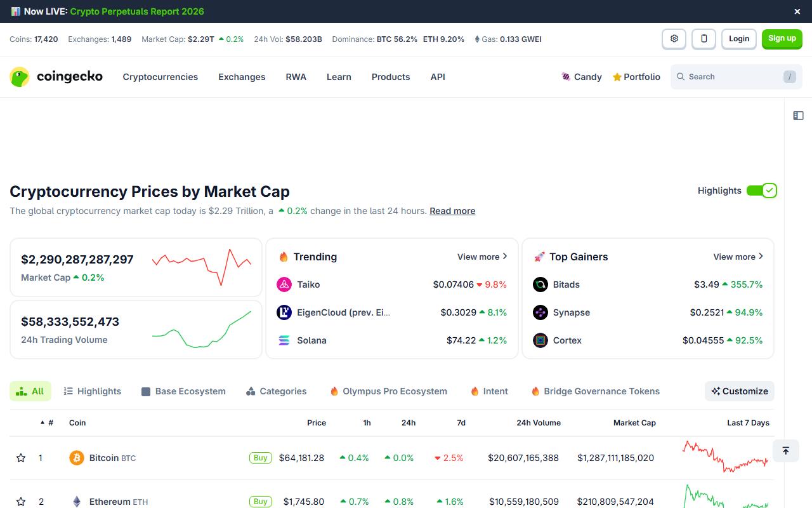Click the Categories tab
The width and height of the screenshot is (812, 508).
(x=276, y=391)
